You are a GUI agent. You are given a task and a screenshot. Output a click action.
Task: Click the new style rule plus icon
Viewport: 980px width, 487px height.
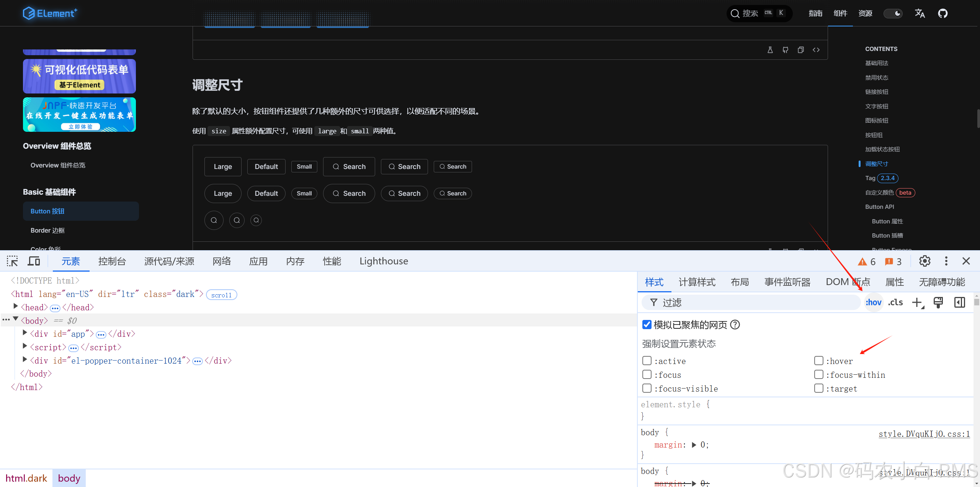tap(918, 303)
